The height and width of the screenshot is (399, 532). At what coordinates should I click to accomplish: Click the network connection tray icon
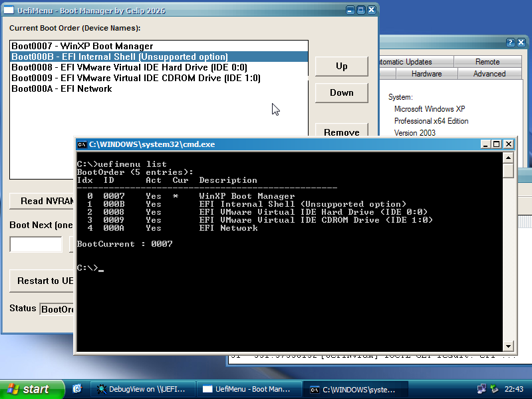[x=481, y=389]
